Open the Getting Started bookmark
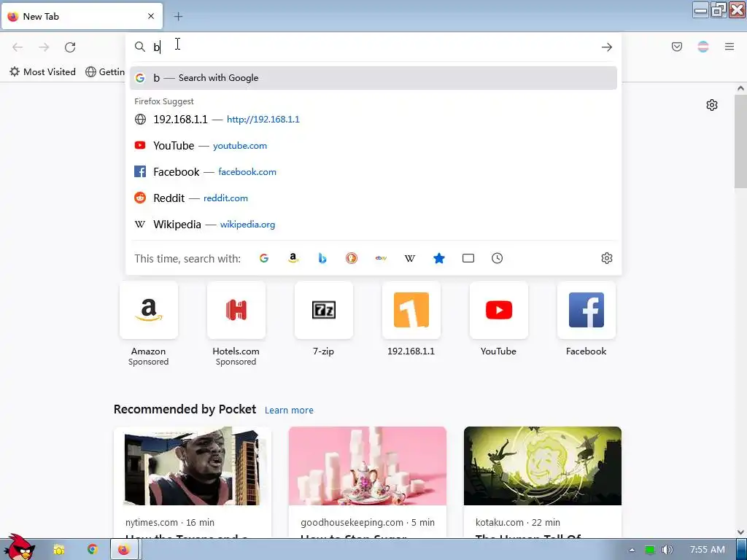 point(105,72)
